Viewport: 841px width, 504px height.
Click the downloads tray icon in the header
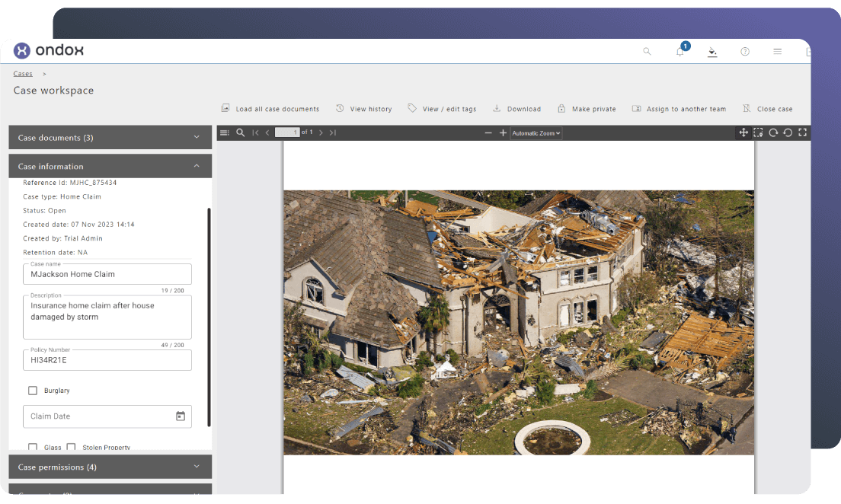(x=712, y=52)
